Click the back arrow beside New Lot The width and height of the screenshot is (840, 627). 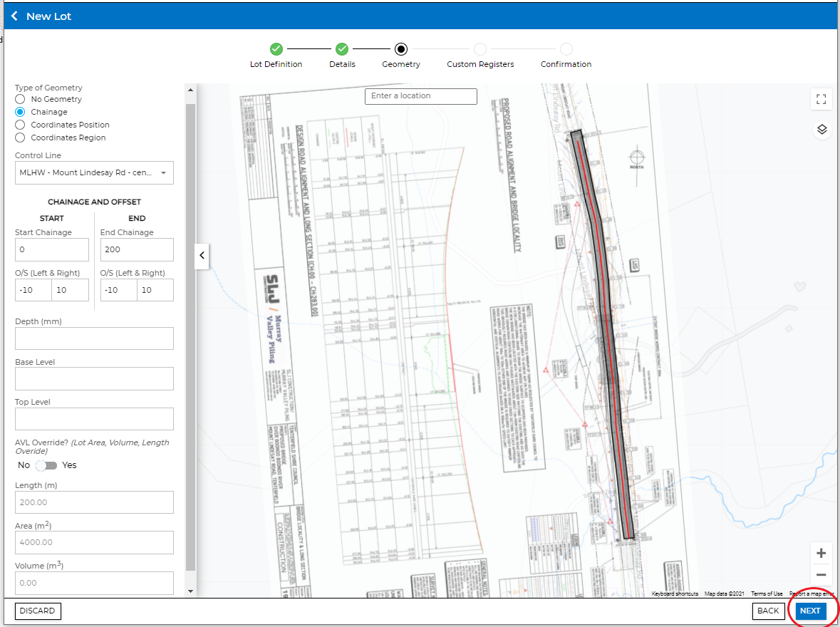[14, 16]
